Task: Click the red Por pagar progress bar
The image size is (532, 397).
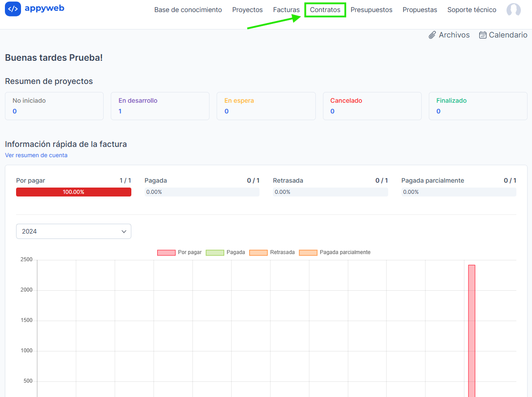Action: (74, 192)
